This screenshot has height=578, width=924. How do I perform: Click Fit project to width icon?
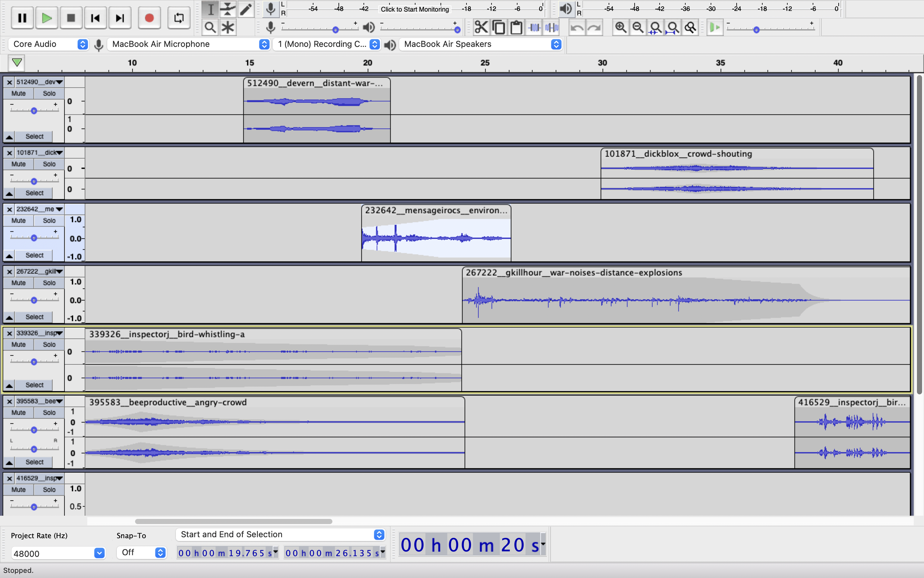tap(673, 28)
